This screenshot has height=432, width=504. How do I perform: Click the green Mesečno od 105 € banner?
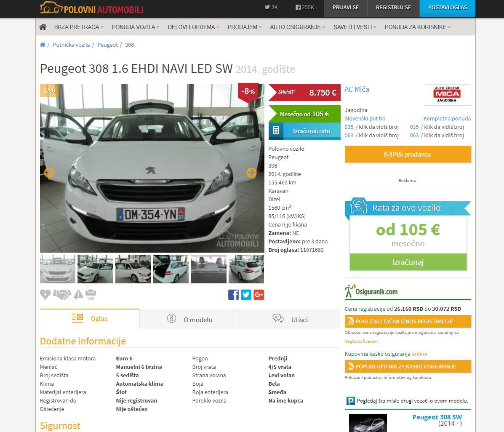click(x=304, y=114)
